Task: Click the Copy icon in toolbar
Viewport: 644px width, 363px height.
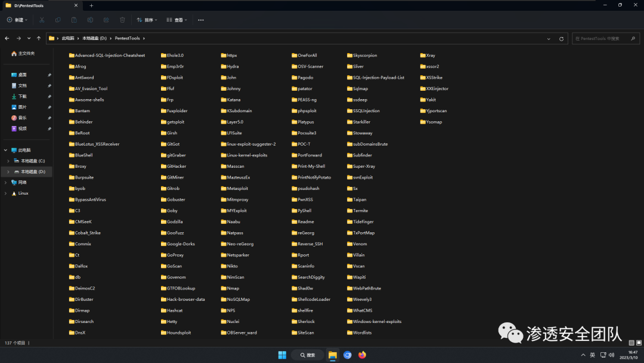Action: 58,20
